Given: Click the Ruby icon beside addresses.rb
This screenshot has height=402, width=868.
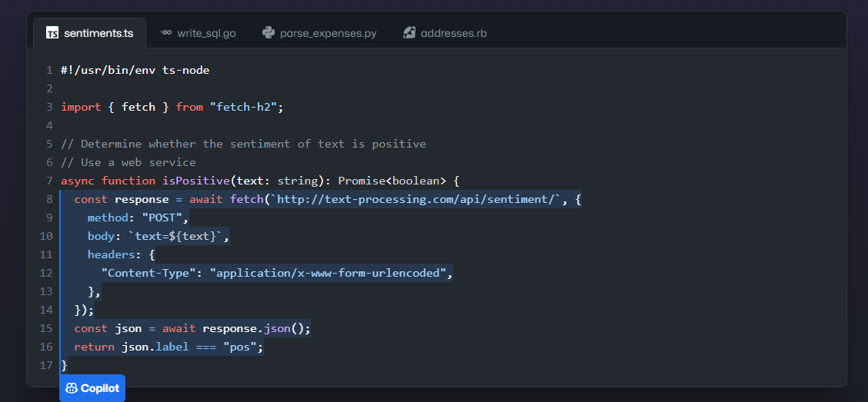Looking at the screenshot, I should click(409, 33).
